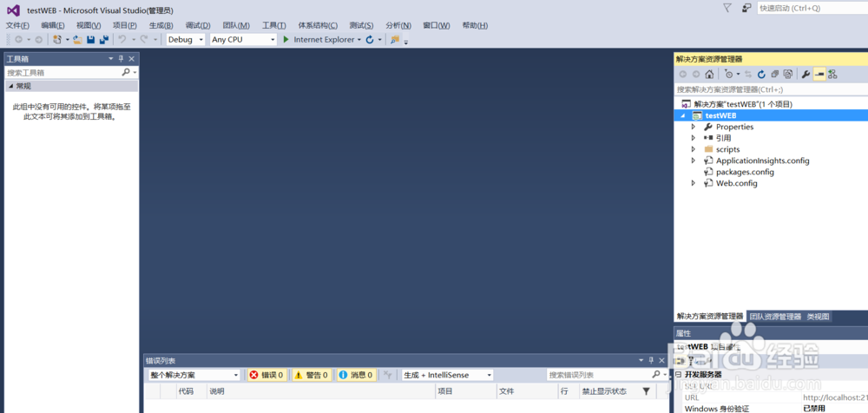The image size is (868, 413).
Task: Expand the ApplicationInsights.config node
Action: pyautogui.click(x=693, y=161)
